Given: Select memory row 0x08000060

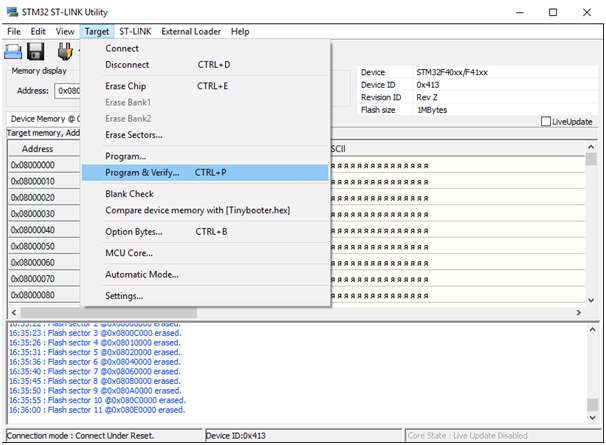Looking at the screenshot, I should click(44, 263).
